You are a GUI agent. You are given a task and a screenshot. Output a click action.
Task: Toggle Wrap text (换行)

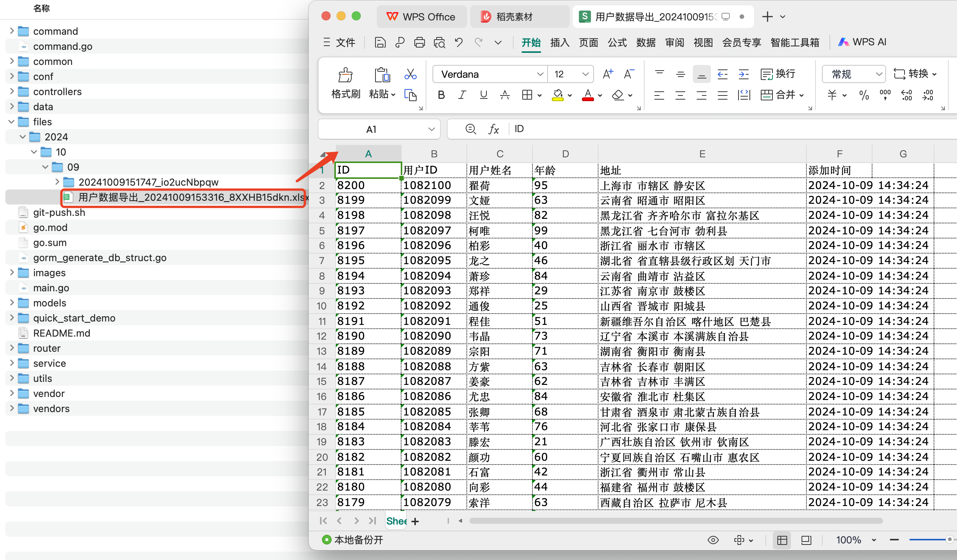click(777, 74)
